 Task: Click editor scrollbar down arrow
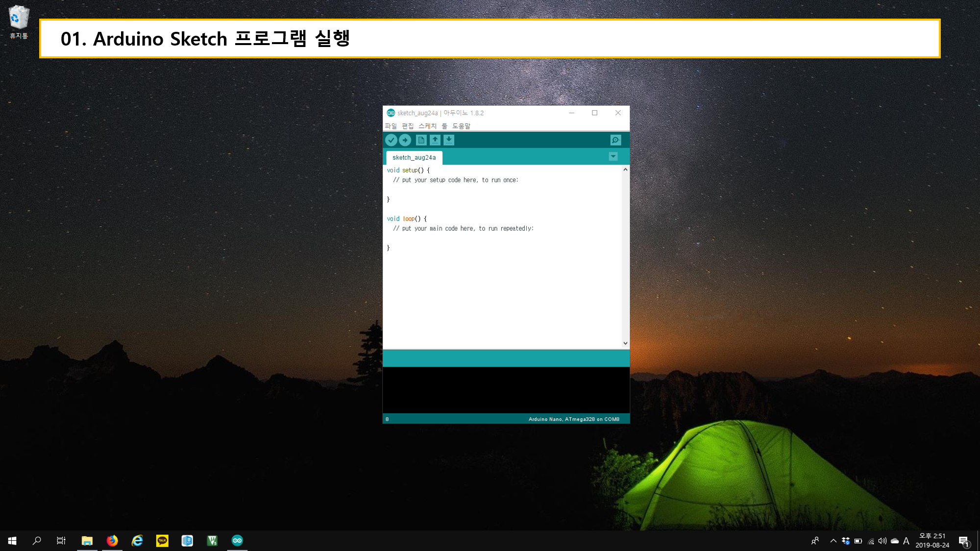[x=625, y=343]
